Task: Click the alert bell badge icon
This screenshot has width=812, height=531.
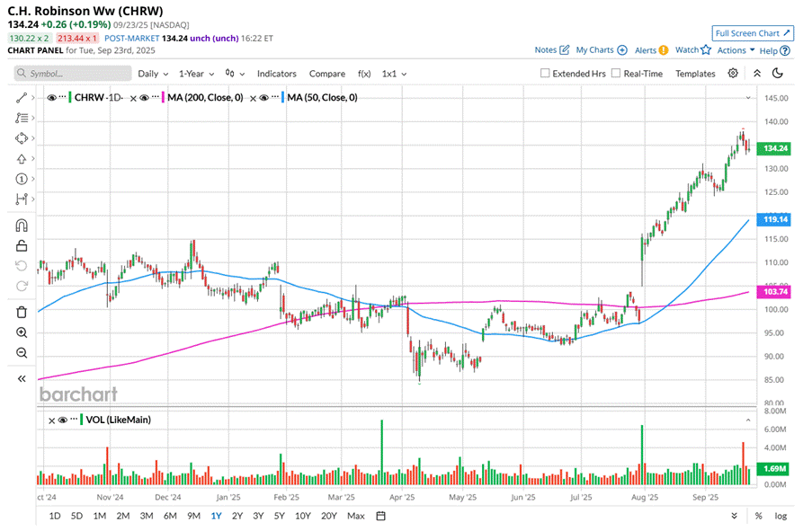Action: tap(664, 50)
